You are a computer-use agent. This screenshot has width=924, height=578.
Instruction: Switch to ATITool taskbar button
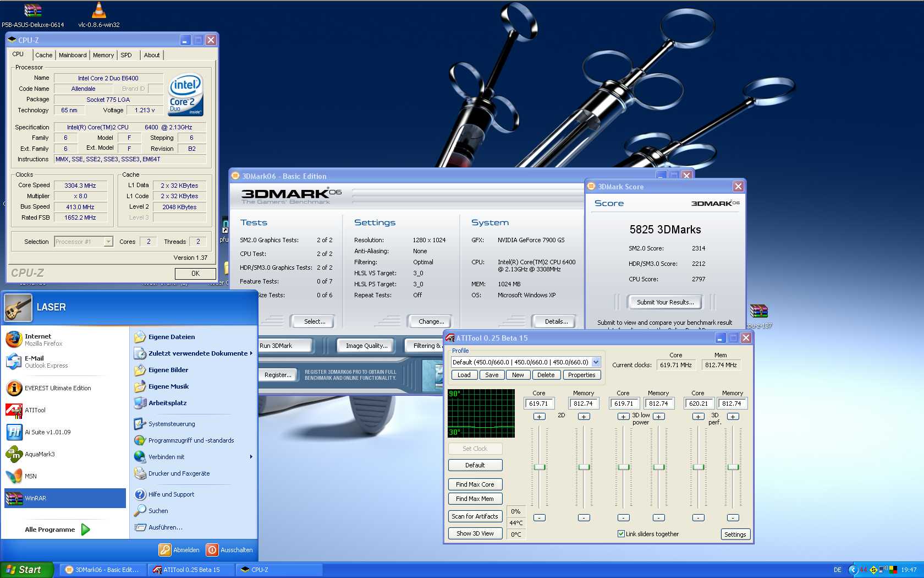[191, 570]
